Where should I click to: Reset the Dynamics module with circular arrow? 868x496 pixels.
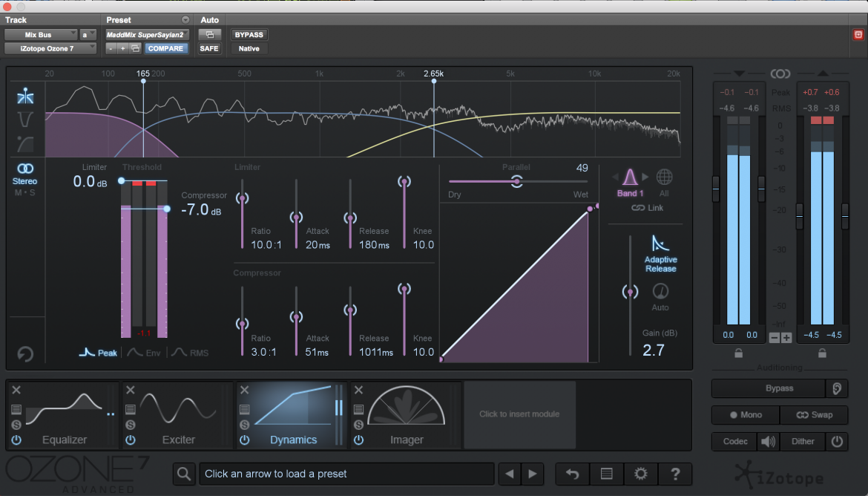(x=25, y=353)
